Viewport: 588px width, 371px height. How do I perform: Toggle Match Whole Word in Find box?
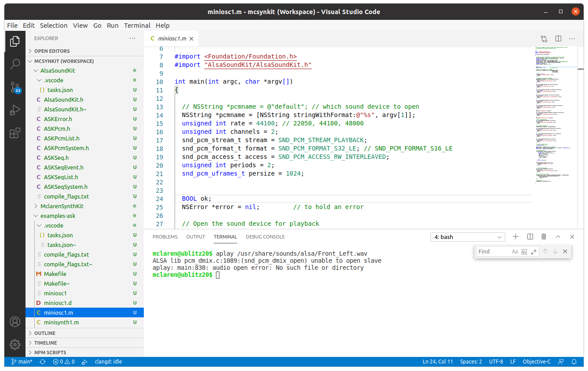[524, 251]
